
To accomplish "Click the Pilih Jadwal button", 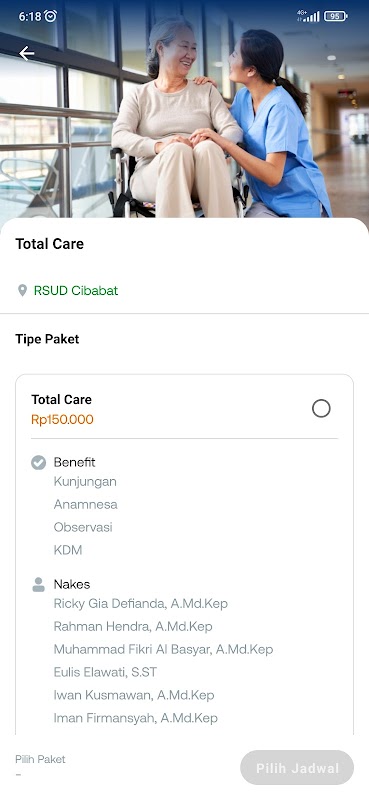I will tap(297, 768).
